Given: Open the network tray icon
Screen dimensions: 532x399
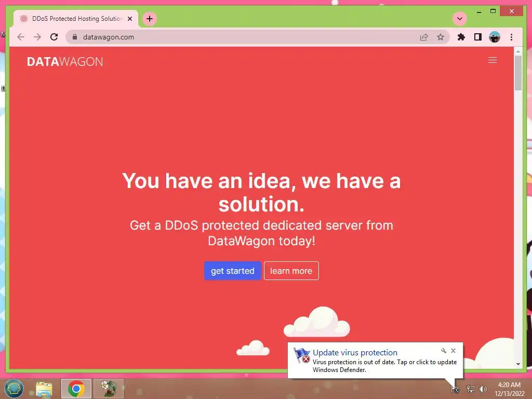Looking at the screenshot, I should [x=470, y=389].
